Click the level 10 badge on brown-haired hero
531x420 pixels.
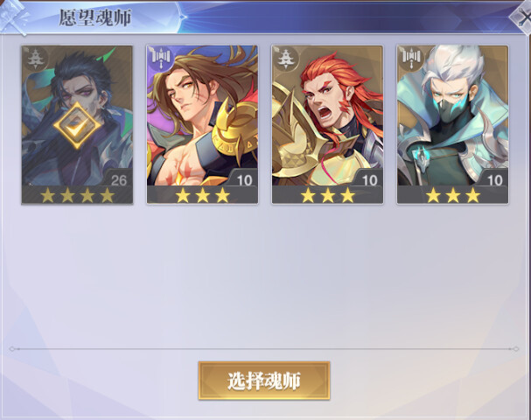244,179
